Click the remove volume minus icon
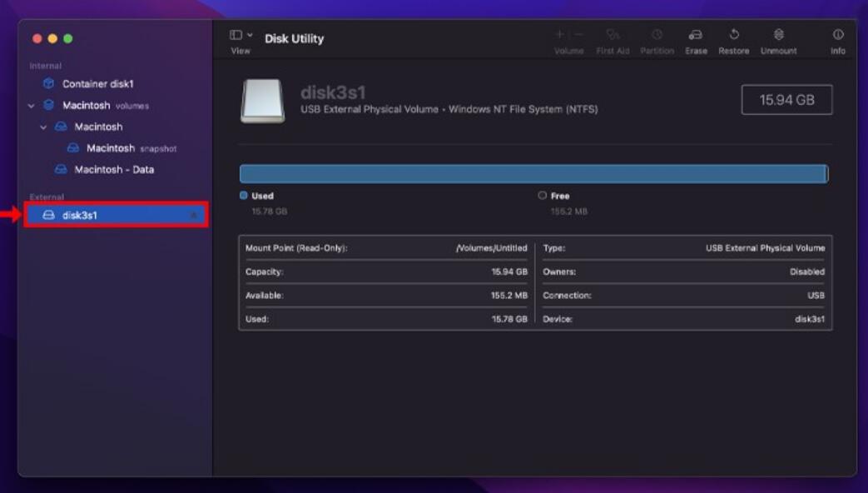 click(x=578, y=34)
